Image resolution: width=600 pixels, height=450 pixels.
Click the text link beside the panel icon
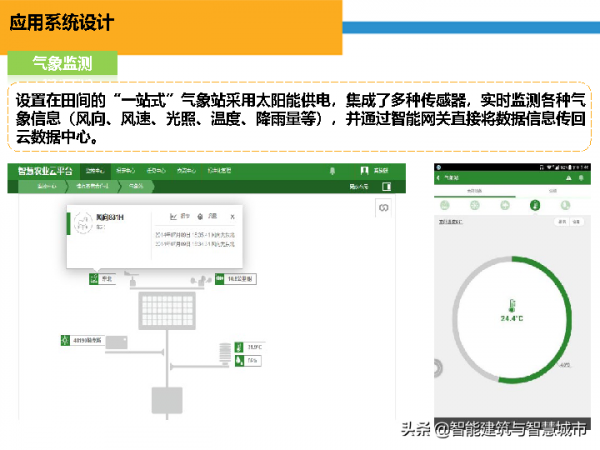[359, 186]
